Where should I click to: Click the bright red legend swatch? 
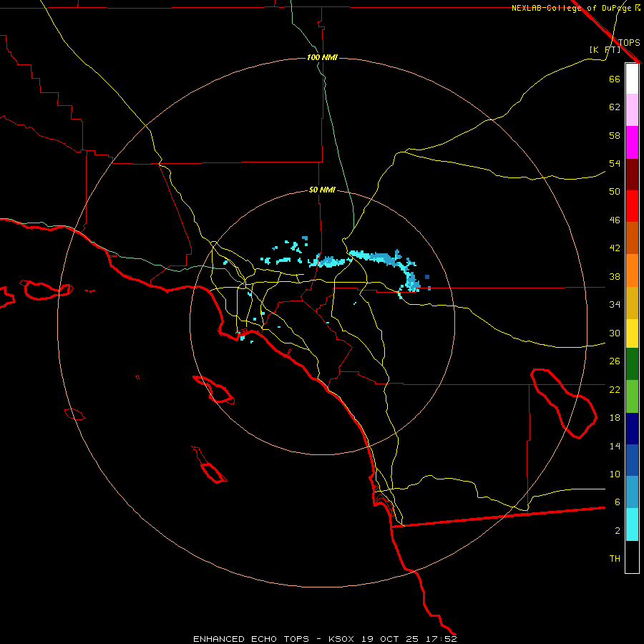[x=632, y=206]
